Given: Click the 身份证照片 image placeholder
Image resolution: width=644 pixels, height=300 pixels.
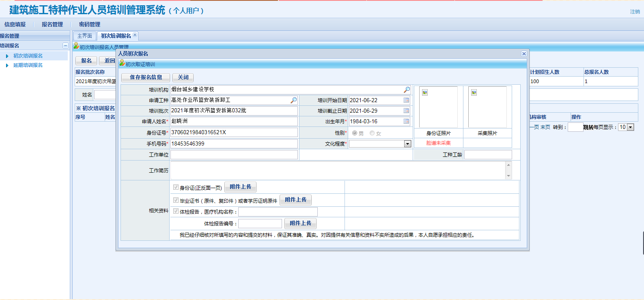Looking at the screenshot, I should pos(438,107).
